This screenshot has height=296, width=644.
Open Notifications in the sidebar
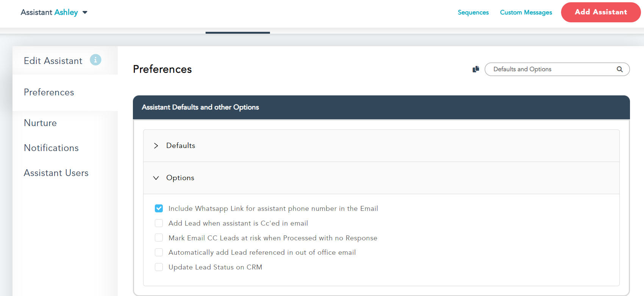pyautogui.click(x=51, y=148)
